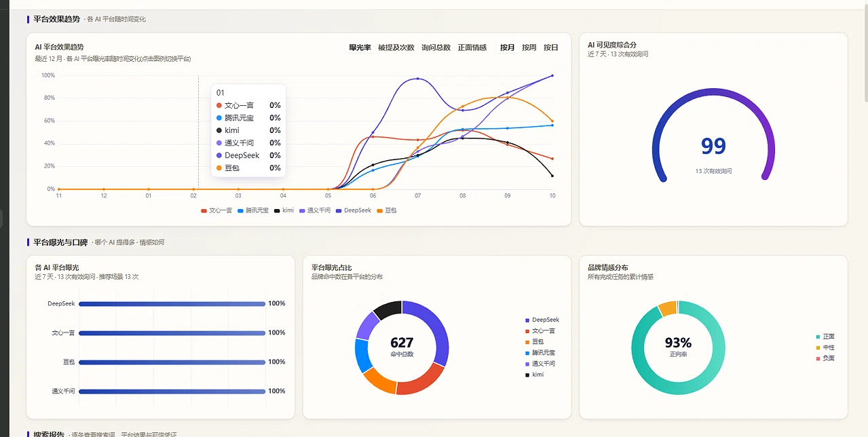Viewport: 868px width, 437px height.
Task: Click the 品牌情感分布 card title
Action: pyautogui.click(x=608, y=267)
